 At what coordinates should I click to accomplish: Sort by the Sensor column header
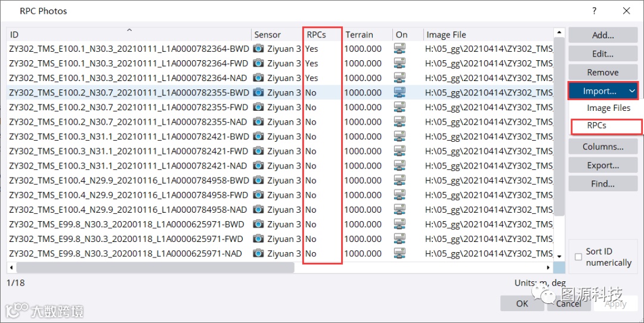[x=277, y=35]
